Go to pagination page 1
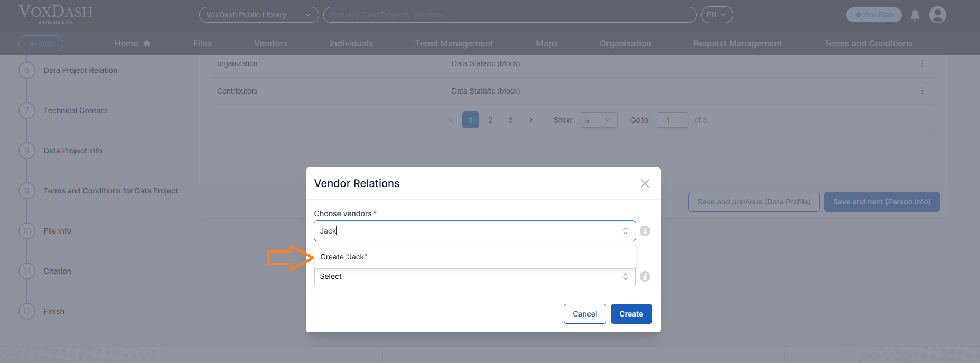The width and height of the screenshot is (980, 363). [471, 120]
